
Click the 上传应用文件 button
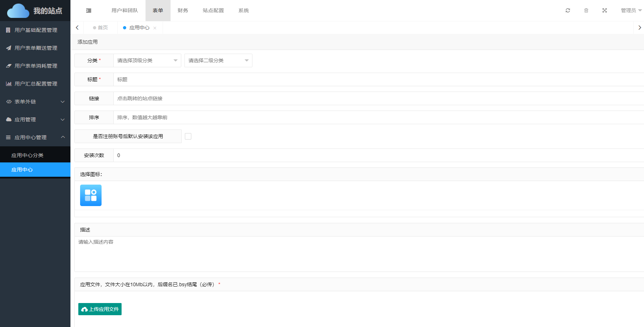coord(100,309)
